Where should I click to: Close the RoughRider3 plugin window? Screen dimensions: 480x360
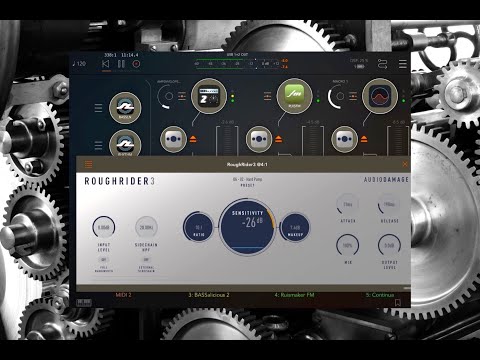[x=405, y=164]
